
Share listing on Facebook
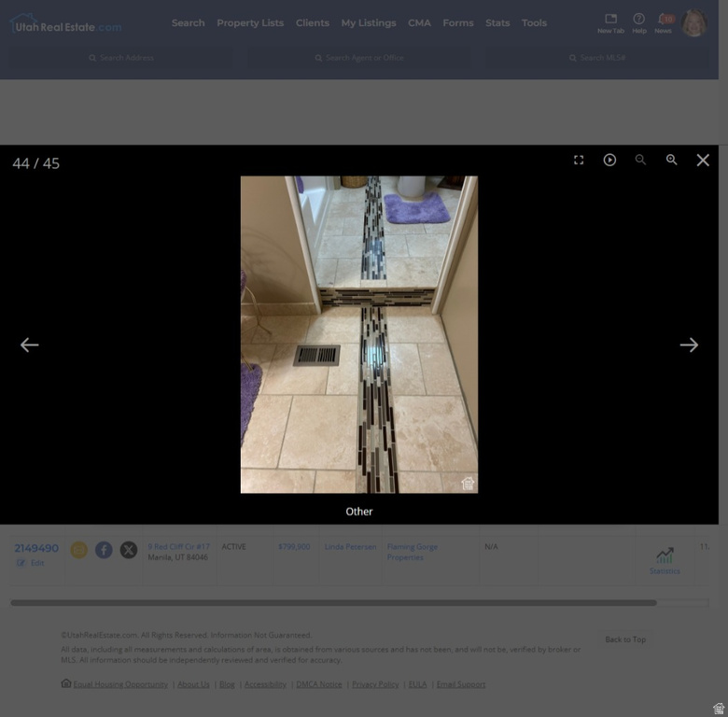[104, 550]
